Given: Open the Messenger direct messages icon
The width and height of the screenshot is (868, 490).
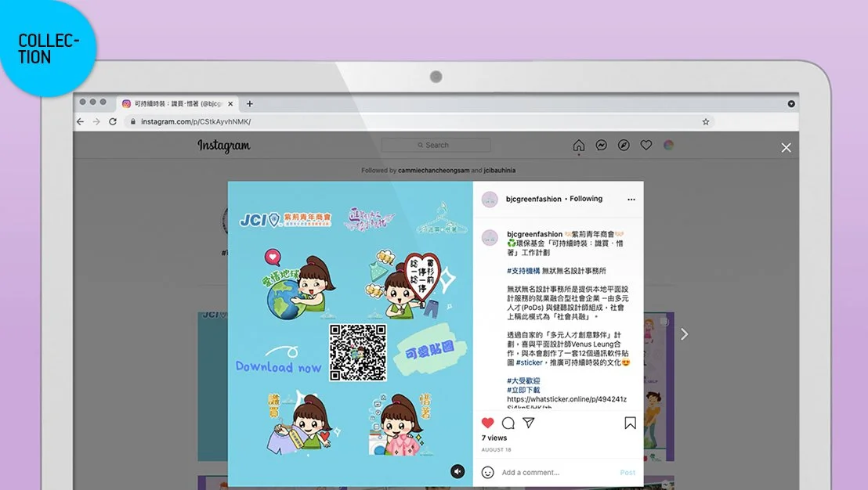Looking at the screenshot, I should (x=601, y=146).
